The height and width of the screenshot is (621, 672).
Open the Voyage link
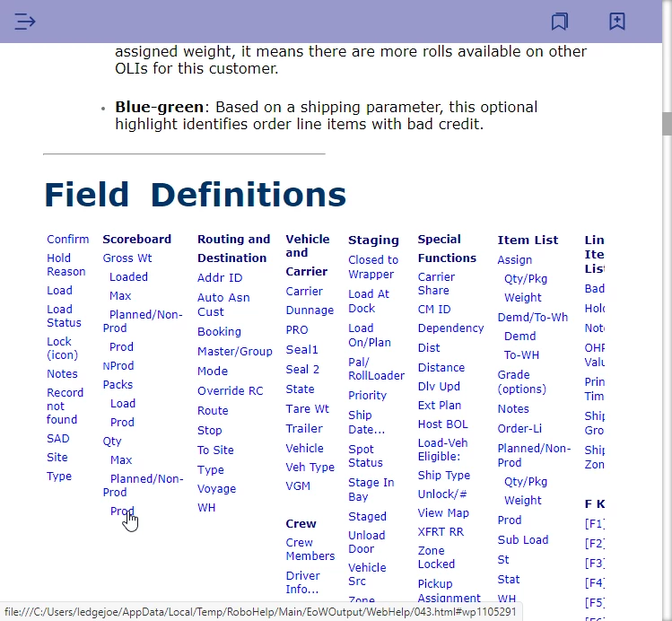point(216,489)
